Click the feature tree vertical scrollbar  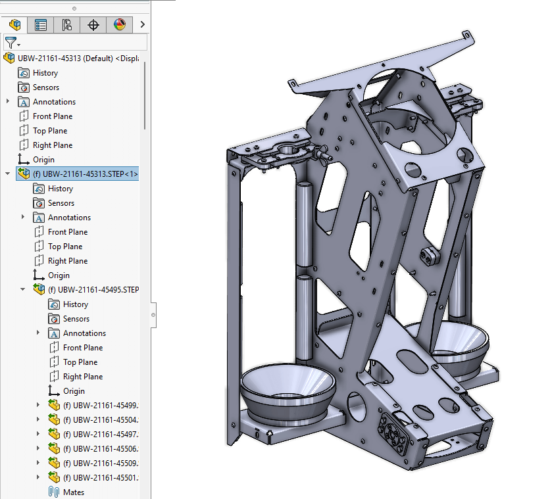click(145, 96)
